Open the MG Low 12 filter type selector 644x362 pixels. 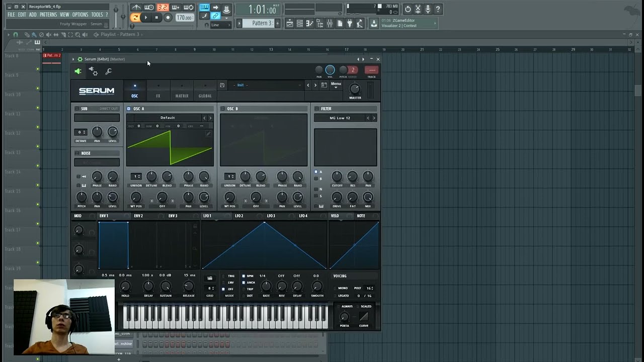[x=340, y=118]
